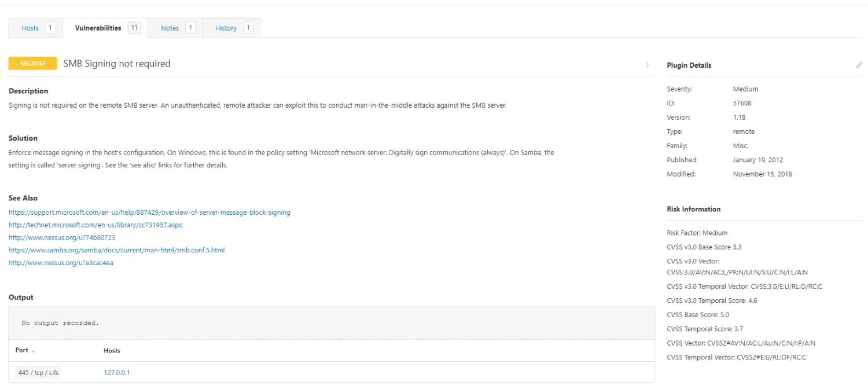Open the History tab
The width and height of the screenshot is (868, 389).
(227, 27)
